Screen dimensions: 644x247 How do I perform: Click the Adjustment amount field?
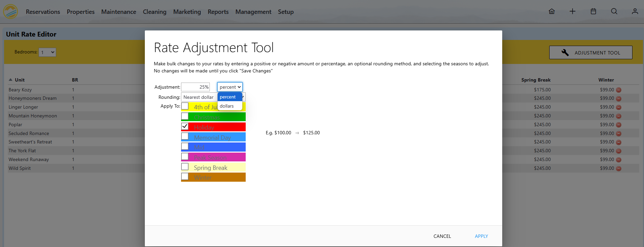[x=196, y=87]
